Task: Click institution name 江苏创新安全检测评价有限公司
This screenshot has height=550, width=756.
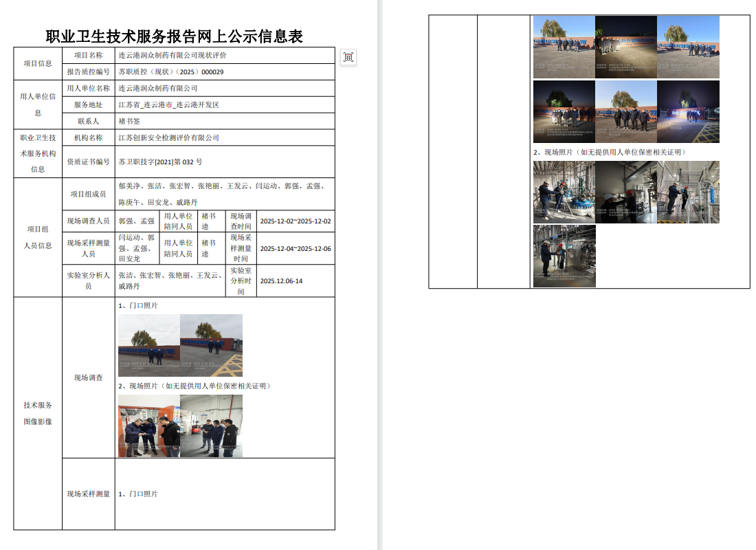Action: pyautogui.click(x=168, y=137)
